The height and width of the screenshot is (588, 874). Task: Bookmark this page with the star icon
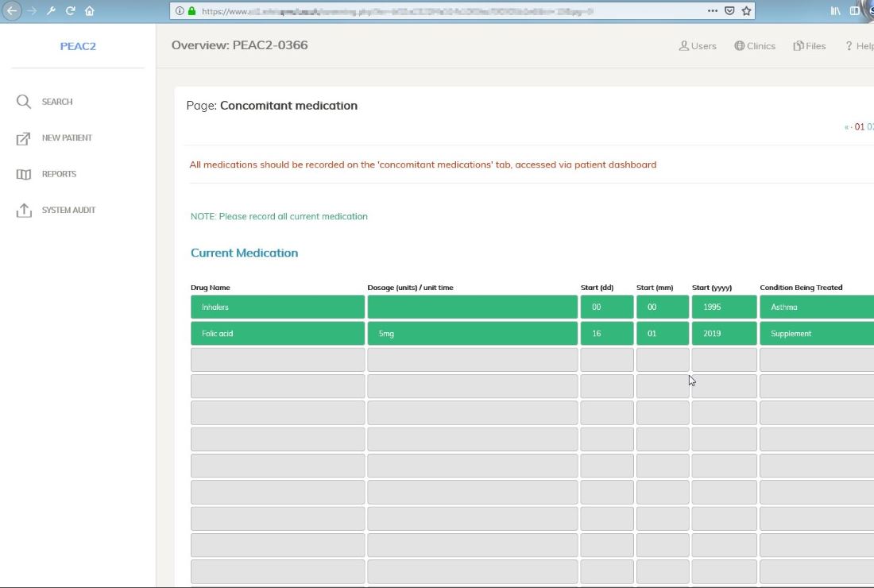click(x=746, y=10)
